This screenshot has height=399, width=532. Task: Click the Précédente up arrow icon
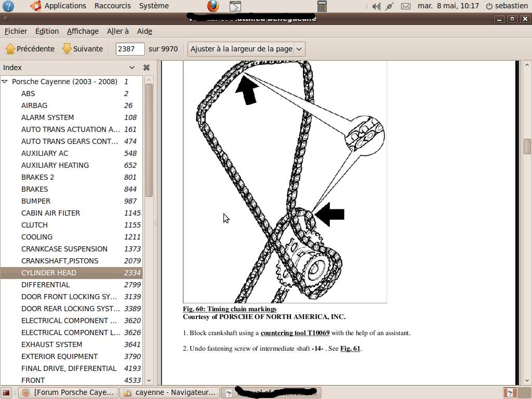tap(10, 49)
